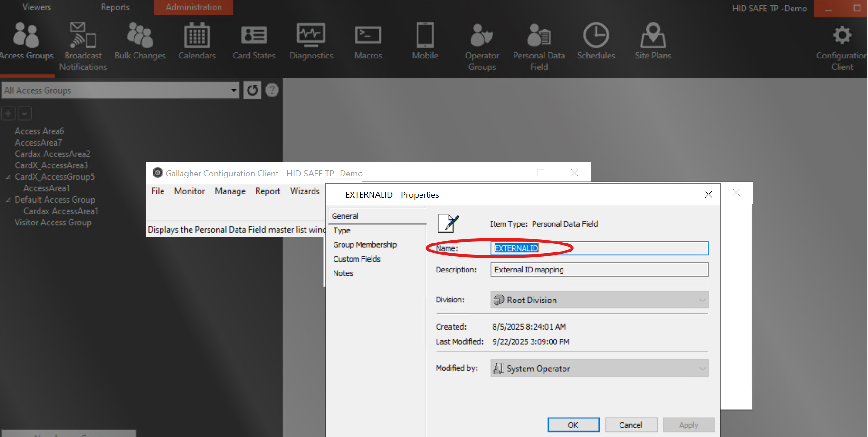The height and width of the screenshot is (437, 868).
Task: Select the Administration tab
Action: [x=193, y=7]
